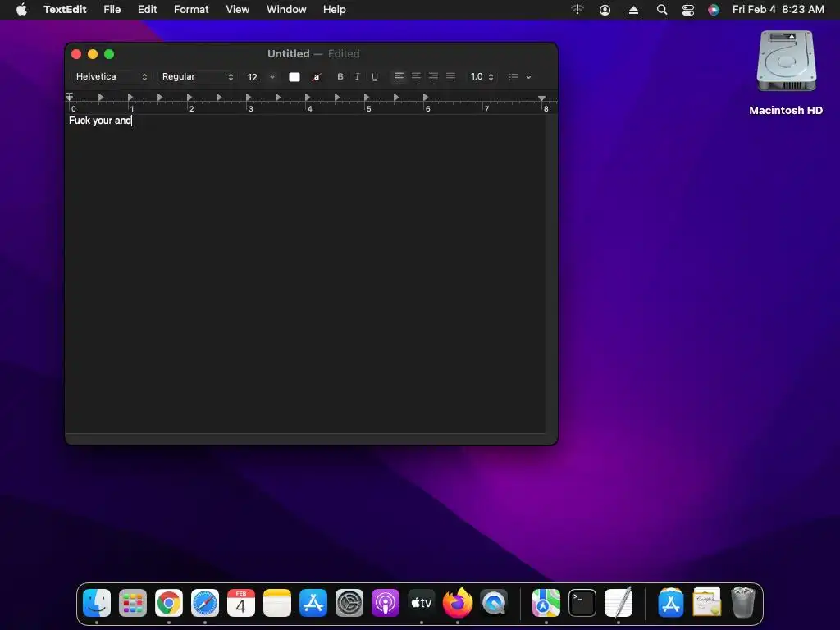Toggle italic formatting in TextEdit toolbar

click(358, 76)
